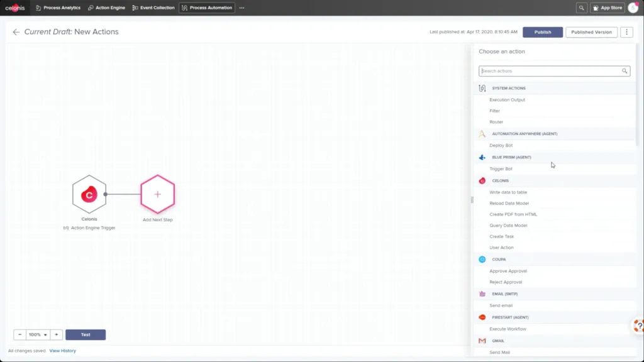Click the Coupa category icon
This screenshot has width=644, height=362.
[482, 260]
